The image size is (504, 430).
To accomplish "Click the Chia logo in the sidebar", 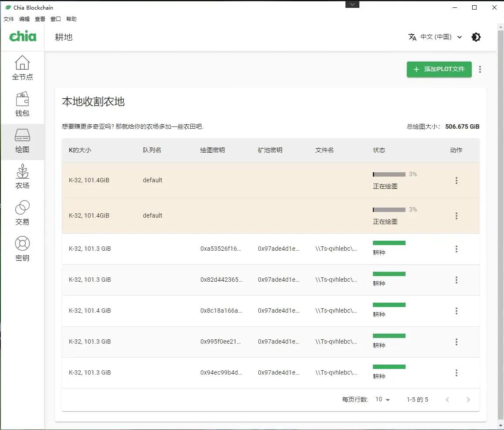I will (22, 37).
